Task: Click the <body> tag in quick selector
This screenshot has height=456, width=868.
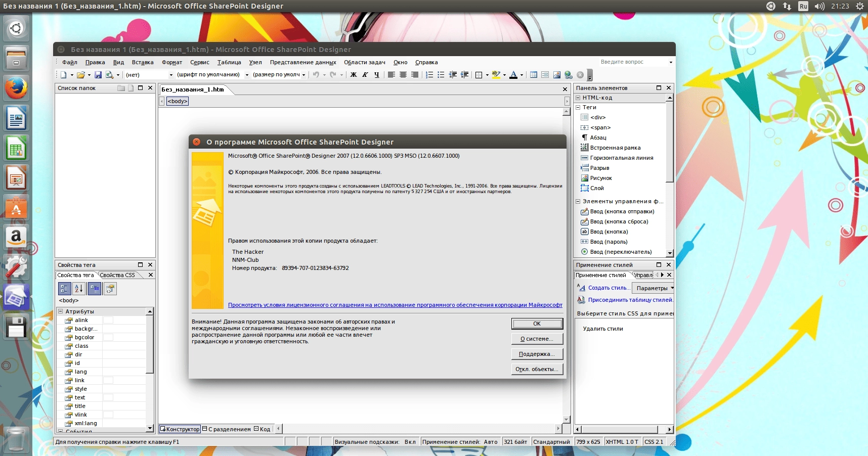Action: coord(178,101)
